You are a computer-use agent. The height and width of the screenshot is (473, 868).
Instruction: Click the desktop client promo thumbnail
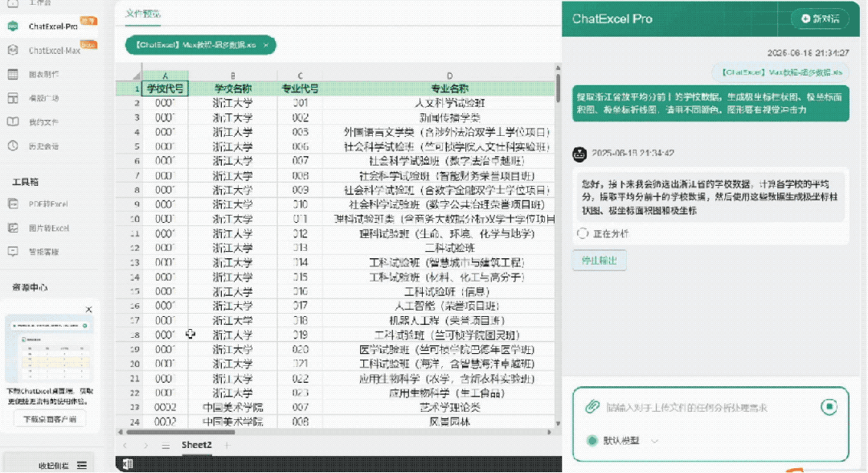[50, 349]
